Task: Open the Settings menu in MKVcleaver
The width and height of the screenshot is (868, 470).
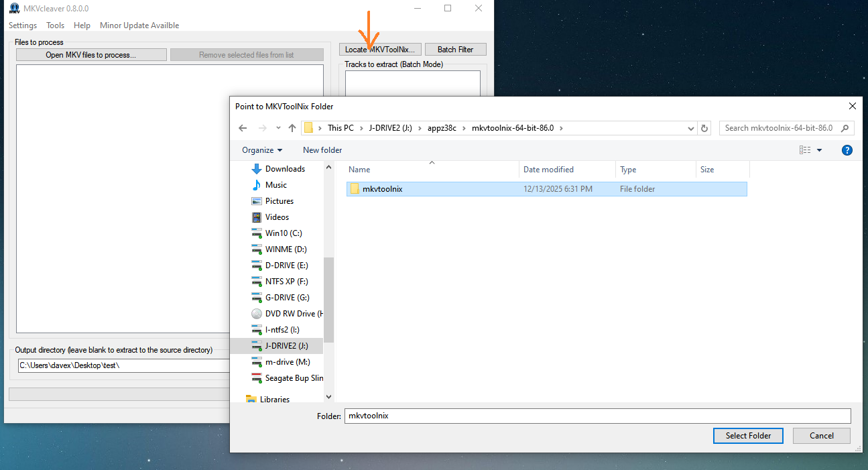Action: pyautogui.click(x=23, y=25)
